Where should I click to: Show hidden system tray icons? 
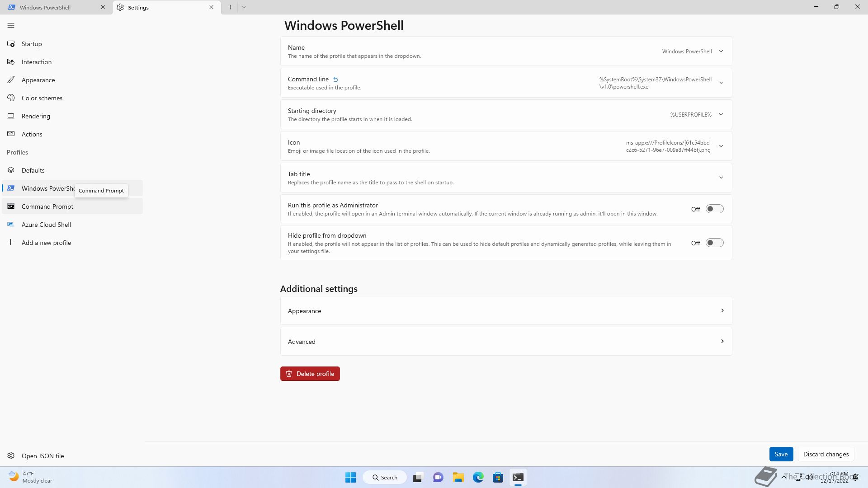pos(783,477)
